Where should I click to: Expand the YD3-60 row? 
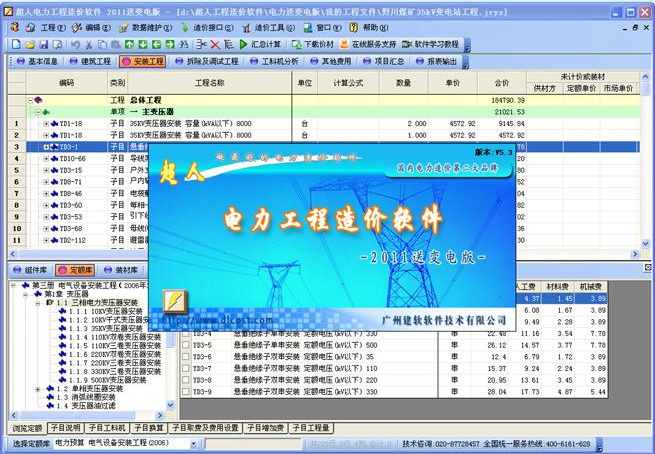coord(46,205)
